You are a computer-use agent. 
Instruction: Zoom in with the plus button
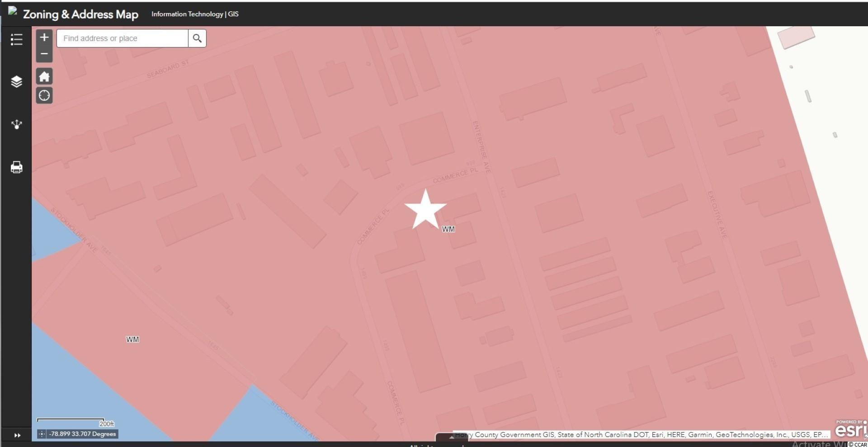pyautogui.click(x=44, y=38)
